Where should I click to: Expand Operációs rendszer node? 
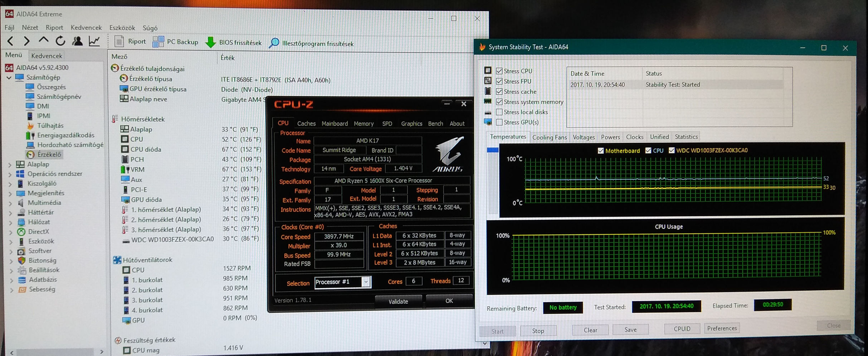pyautogui.click(x=10, y=174)
